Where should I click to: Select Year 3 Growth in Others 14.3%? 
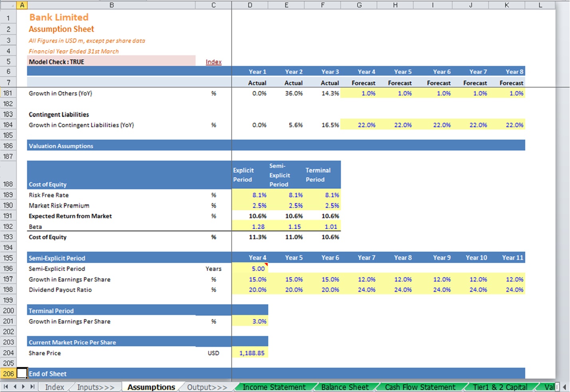click(323, 93)
